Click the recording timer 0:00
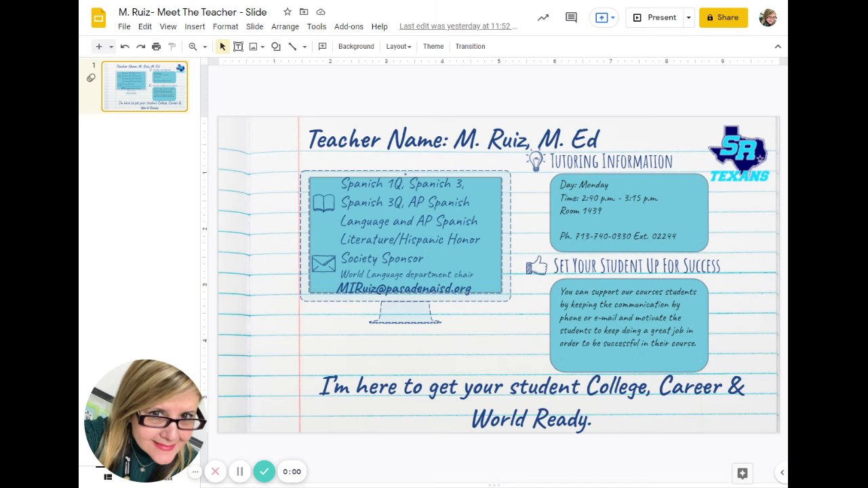Image resolution: width=868 pixels, height=488 pixels. tap(292, 472)
